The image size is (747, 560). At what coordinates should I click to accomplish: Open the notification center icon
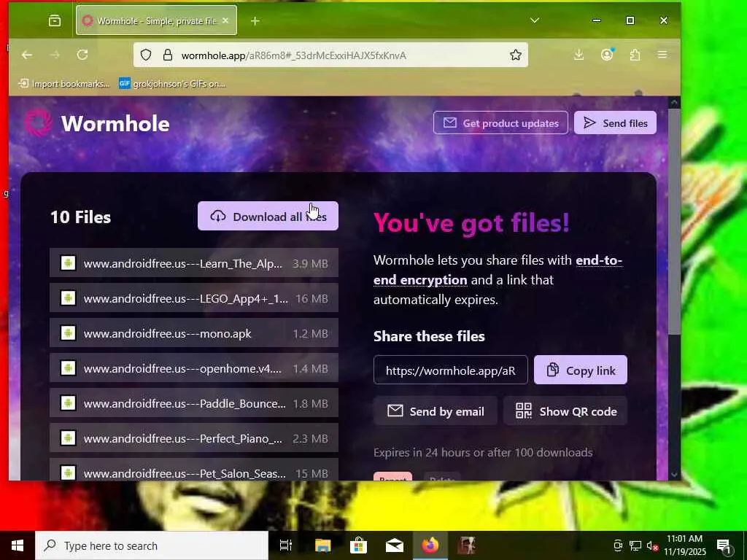click(x=724, y=546)
